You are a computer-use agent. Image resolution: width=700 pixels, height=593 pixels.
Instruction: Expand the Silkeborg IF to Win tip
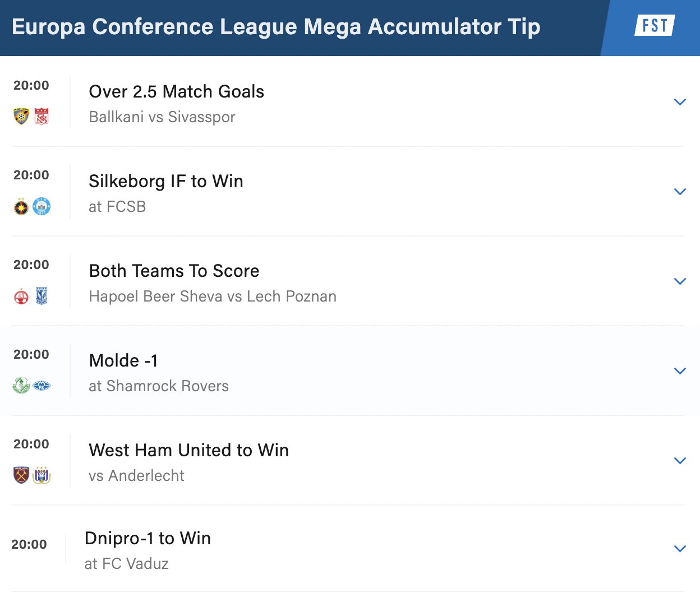tap(680, 192)
